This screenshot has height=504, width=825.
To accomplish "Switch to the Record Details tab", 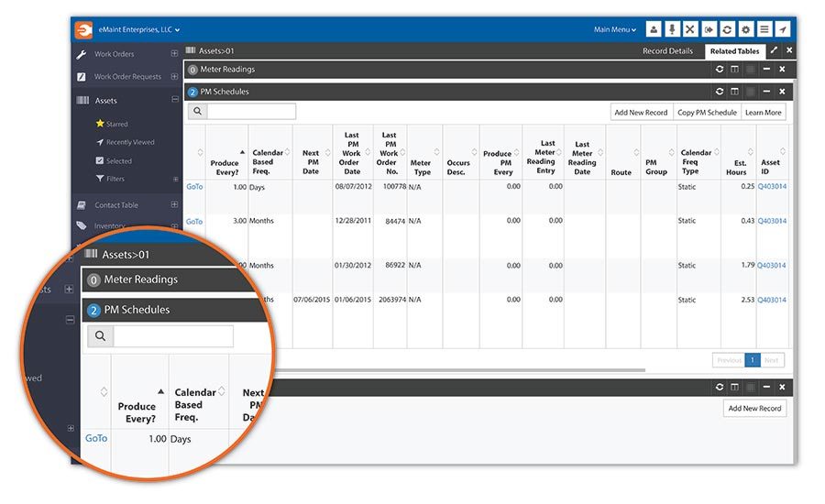I will (x=667, y=51).
